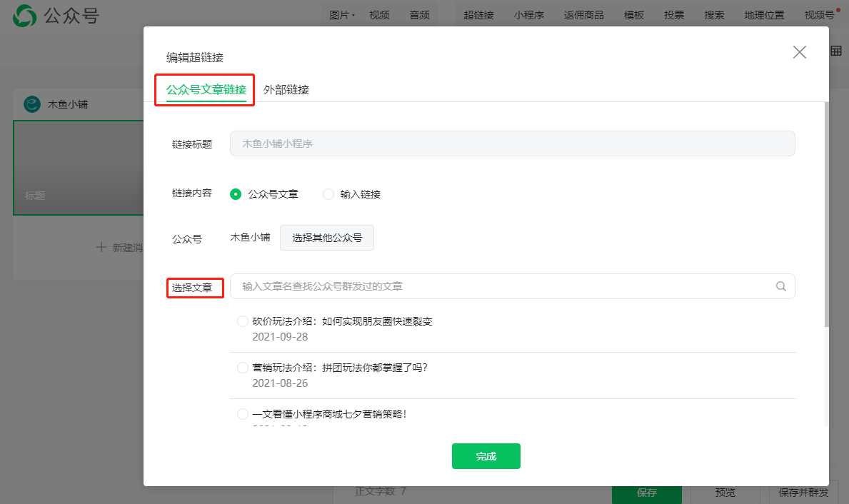This screenshot has width=849, height=504.
Task: Close the edit hyperlink dialog
Action: pos(800,52)
